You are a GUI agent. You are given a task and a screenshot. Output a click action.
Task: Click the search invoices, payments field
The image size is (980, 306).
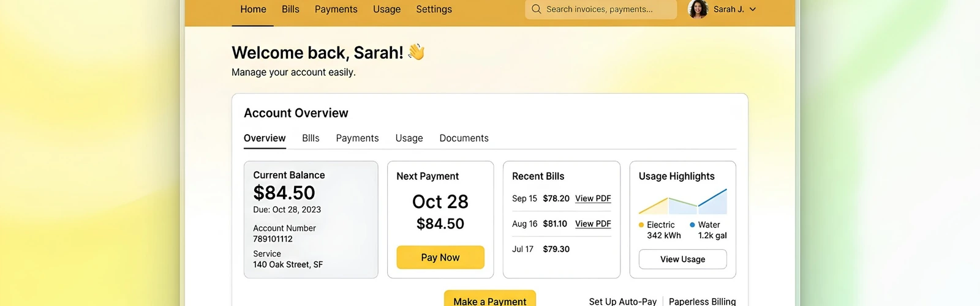(601, 9)
